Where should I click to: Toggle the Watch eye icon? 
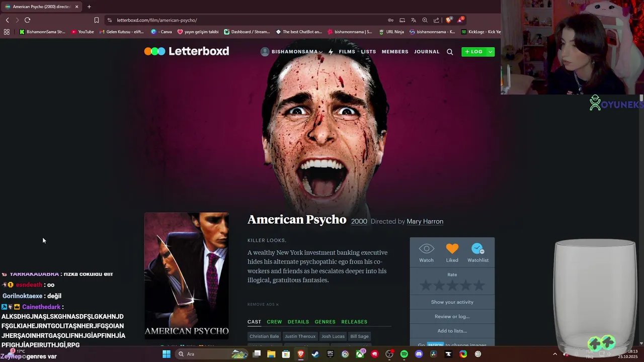426,253
